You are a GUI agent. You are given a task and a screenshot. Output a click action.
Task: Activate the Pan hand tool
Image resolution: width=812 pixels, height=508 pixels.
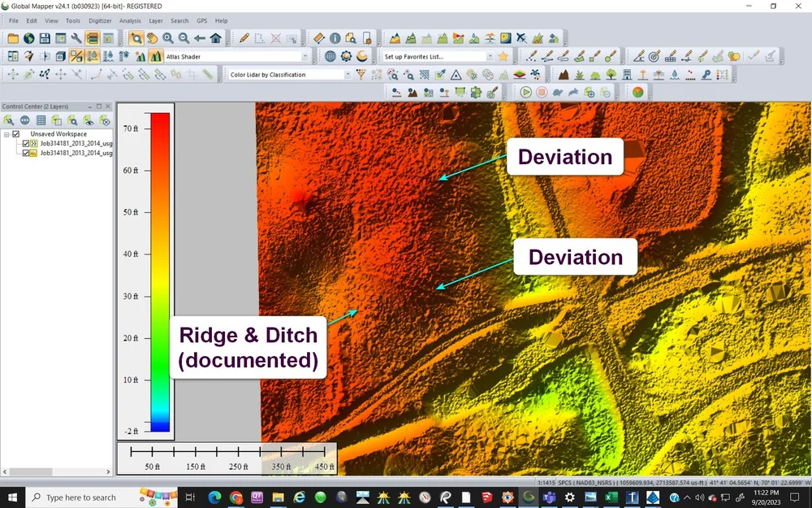point(152,38)
